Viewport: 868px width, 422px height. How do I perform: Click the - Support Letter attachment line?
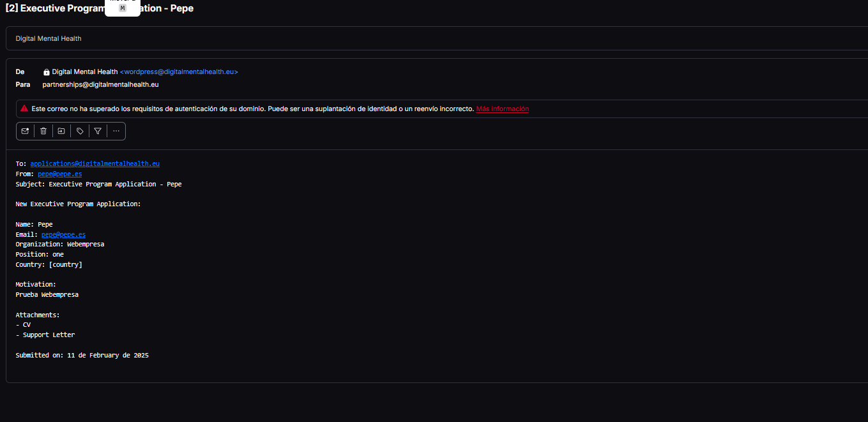(45, 335)
